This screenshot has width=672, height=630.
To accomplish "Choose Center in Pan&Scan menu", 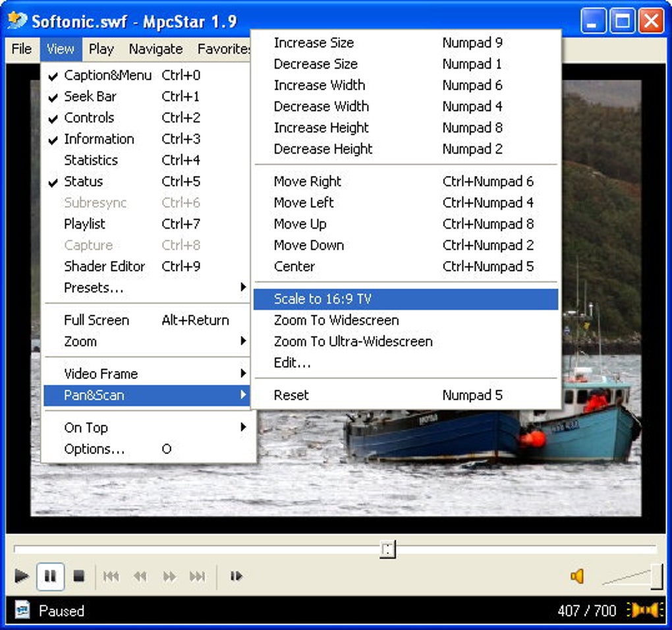I will coord(406,267).
